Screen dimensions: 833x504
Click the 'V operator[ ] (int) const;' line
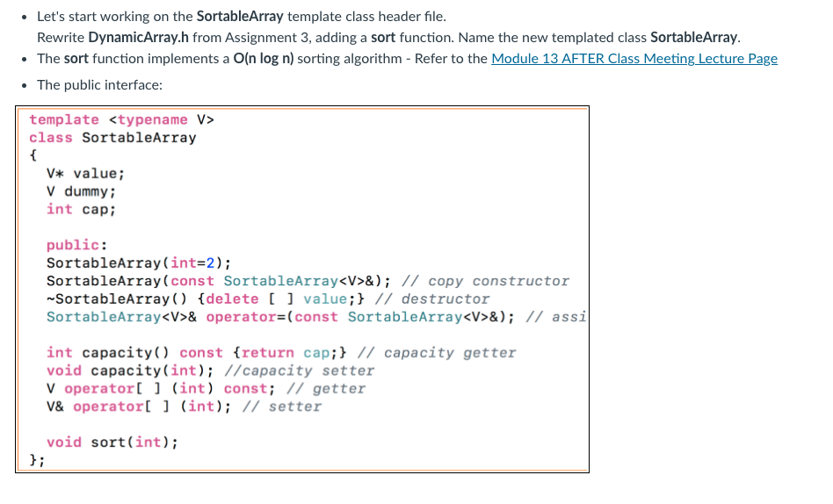(x=161, y=389)
